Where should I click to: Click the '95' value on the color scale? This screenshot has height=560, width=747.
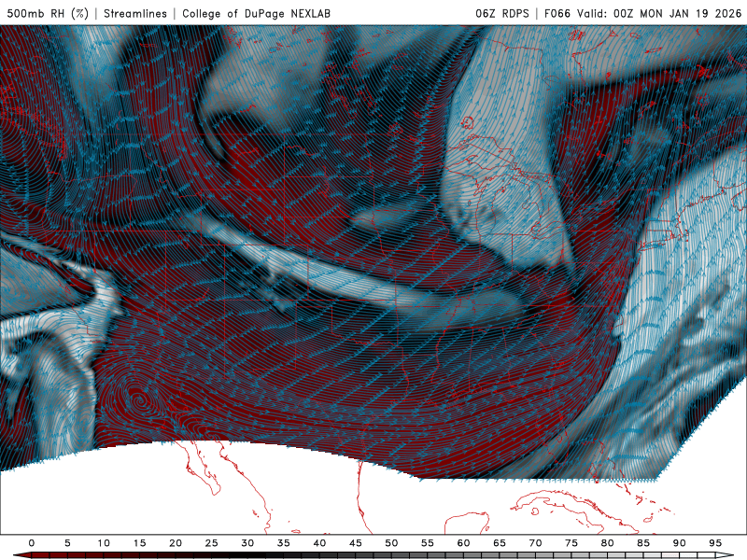point(715,543)
